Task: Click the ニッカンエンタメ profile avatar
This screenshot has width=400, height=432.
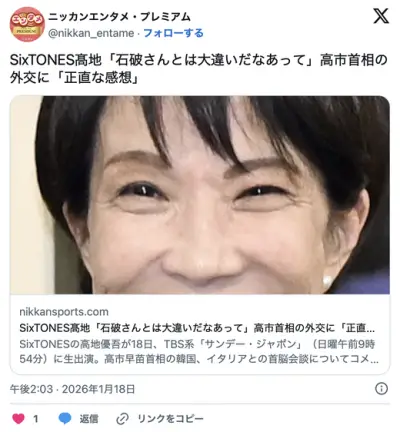Action: 27,24
